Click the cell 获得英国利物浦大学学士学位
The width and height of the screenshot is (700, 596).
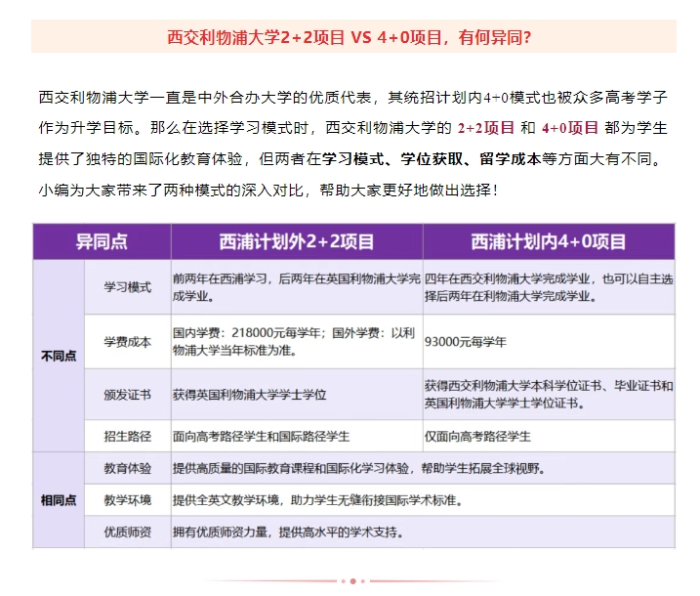point(297,395)
